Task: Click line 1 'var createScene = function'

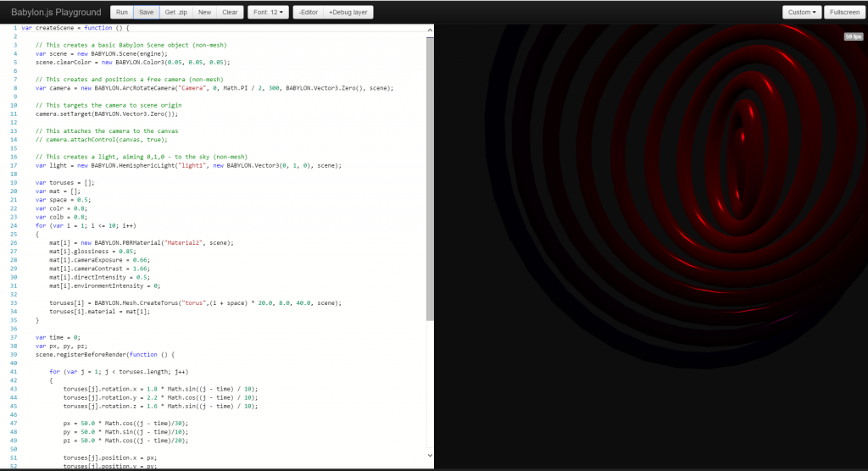Action: 75,28
